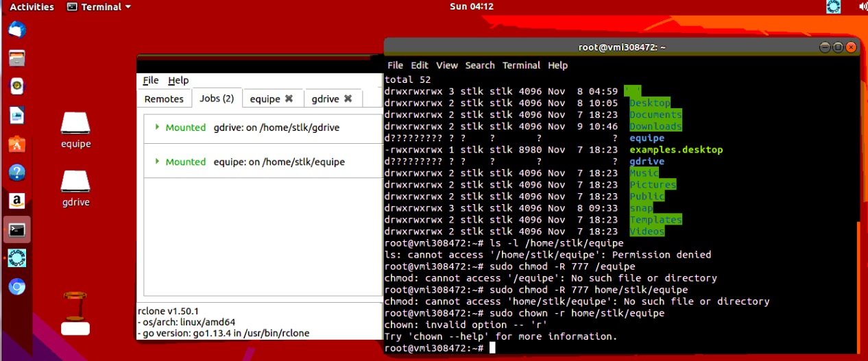This screenshot has height=361, width=868.
Task: Click 'equipe: on /home/stlk/equipe' job text
Action: click(279, 162)
